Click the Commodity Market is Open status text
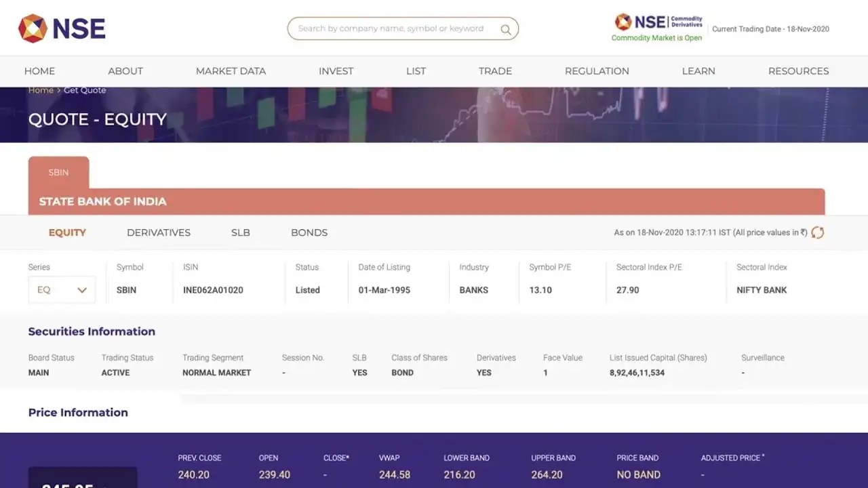868x488 pixels. coord(656,38)
